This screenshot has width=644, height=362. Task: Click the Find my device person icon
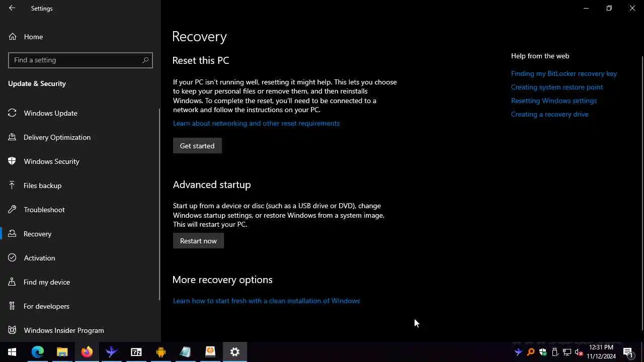(13, 282)
